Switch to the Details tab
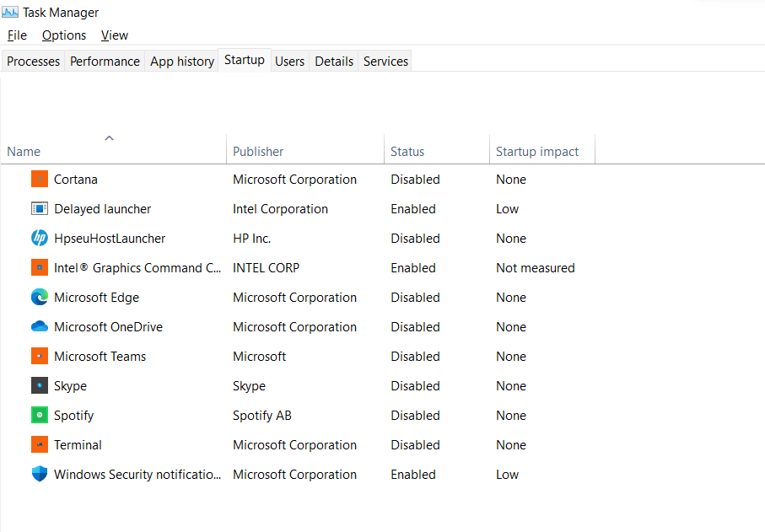 coord(334,61)
